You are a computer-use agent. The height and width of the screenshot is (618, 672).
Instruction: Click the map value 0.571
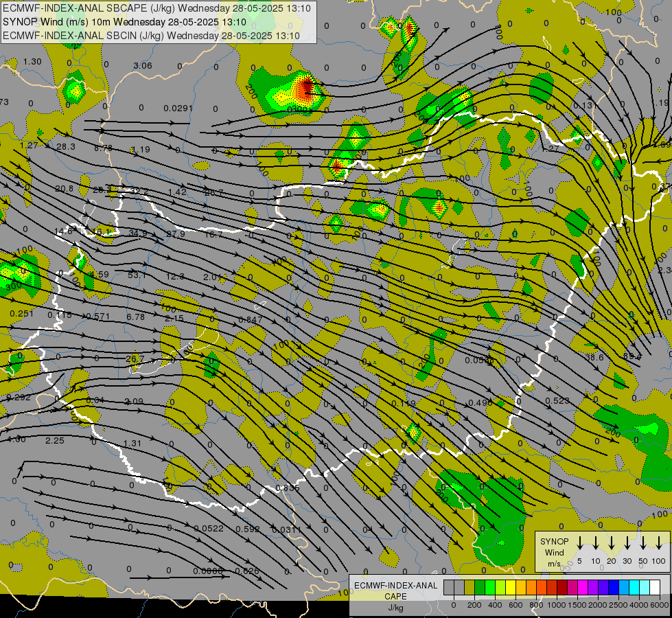pyautogui.click(x=97, y=317)
